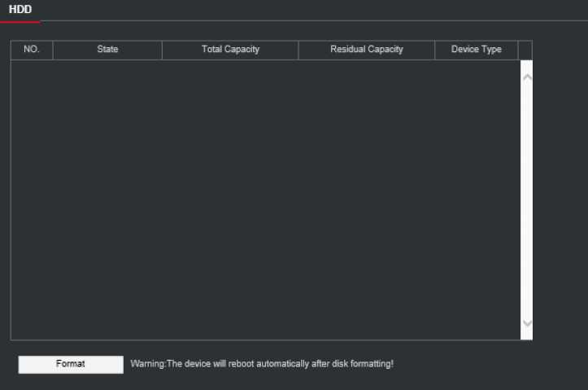Click the word Warning in the message

click(x=147, y=364)
